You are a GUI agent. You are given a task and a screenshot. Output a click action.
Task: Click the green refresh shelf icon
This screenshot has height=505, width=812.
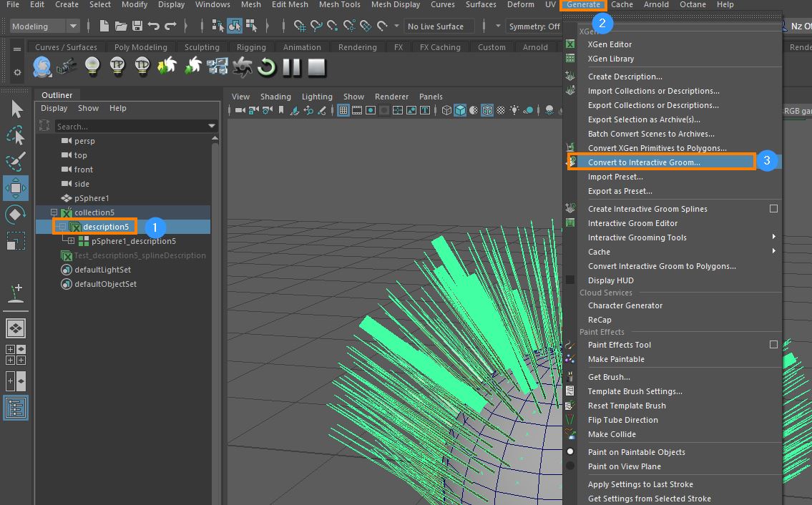266,67
